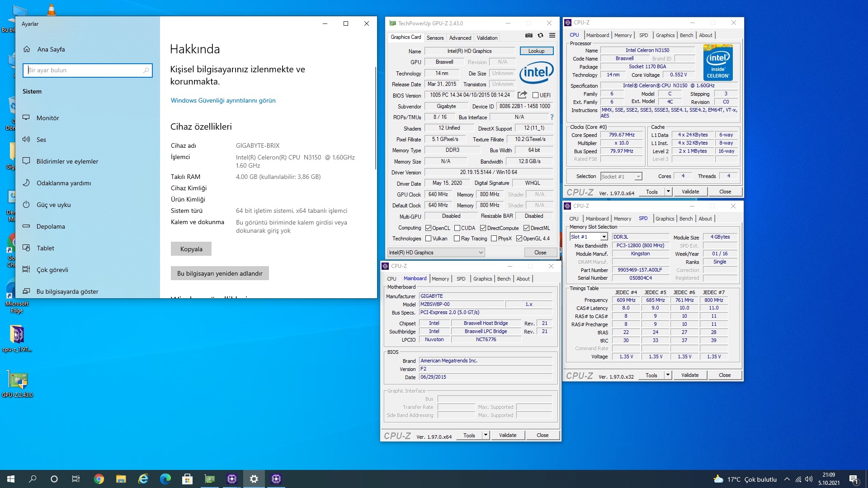
Task: Toggle the Vulkan checkbox
Action: 428,239
